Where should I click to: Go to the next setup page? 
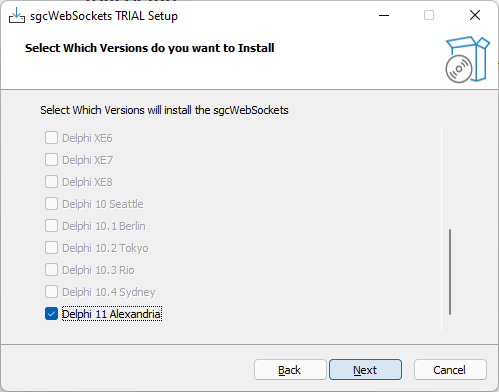tap(365, 370)
